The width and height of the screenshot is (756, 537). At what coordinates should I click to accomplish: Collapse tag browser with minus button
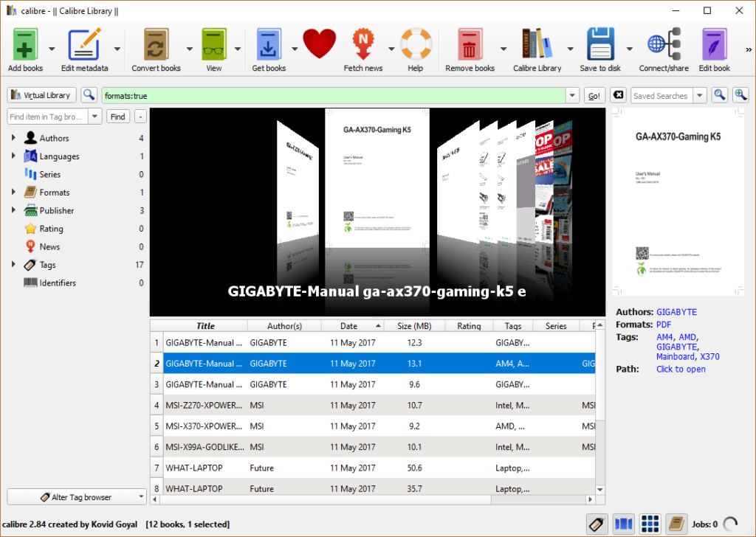pyautogui.click(x=140, y=116)
